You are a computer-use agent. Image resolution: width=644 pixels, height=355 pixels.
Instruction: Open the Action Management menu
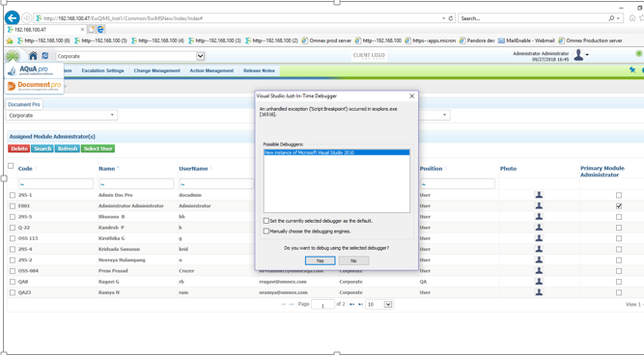(211, 70)
